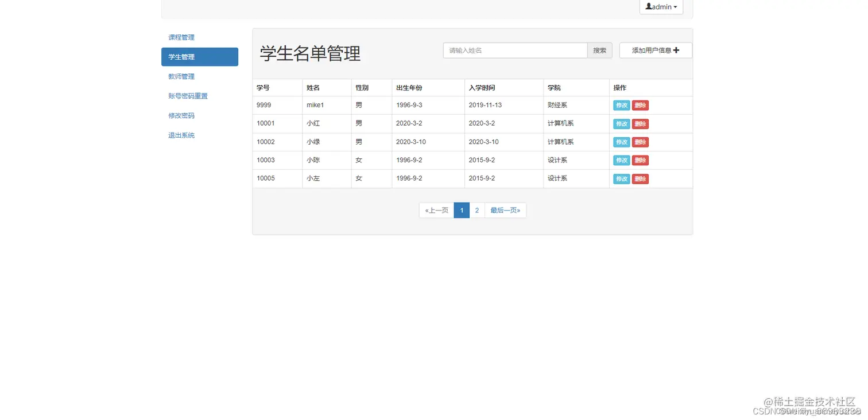
Task: Go to the previous page «上一页
Action: pyautogui.click(x=436, y=211)
